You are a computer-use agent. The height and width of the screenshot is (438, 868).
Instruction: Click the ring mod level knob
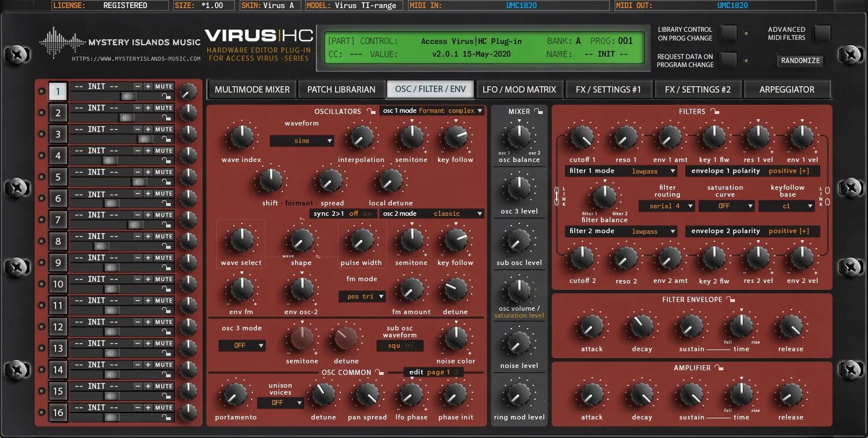(519, 395)
